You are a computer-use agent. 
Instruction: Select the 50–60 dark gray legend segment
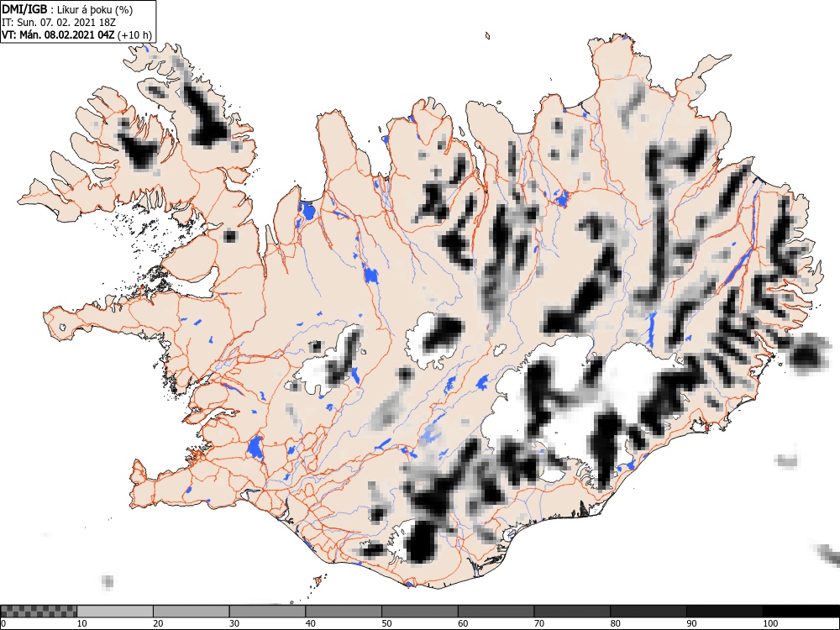tap(419, 612)
